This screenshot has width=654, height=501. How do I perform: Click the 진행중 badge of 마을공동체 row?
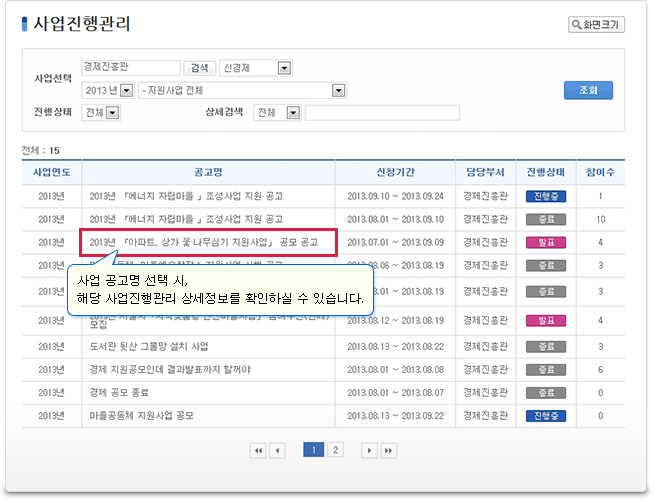click(x=546, y=416)
